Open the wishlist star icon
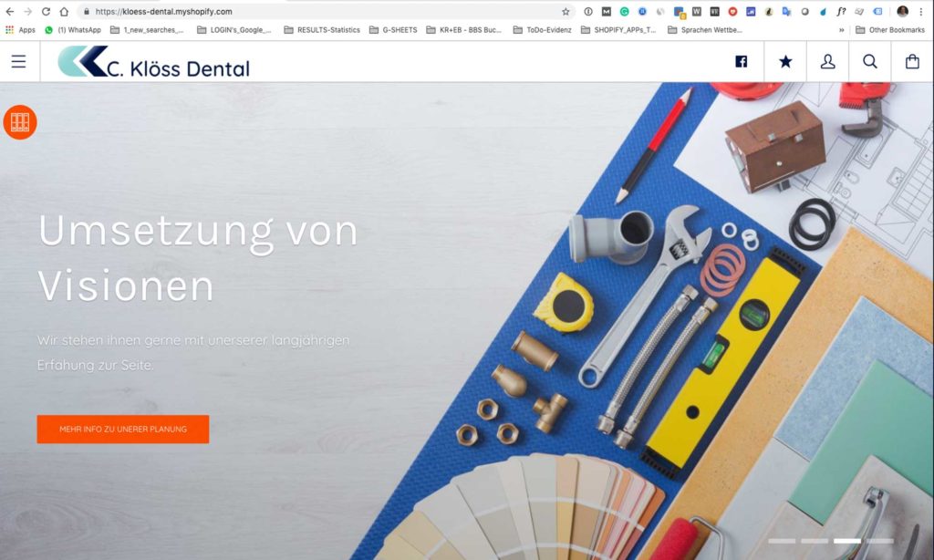The image size is (934, 560). [x=785, y=61]
